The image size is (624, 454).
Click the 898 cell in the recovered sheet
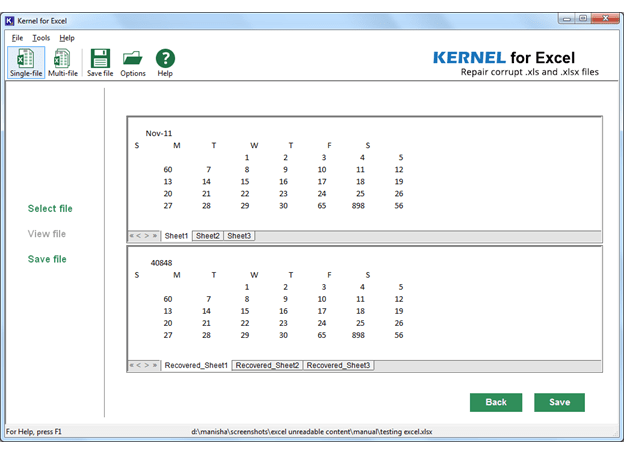(358, 335)
